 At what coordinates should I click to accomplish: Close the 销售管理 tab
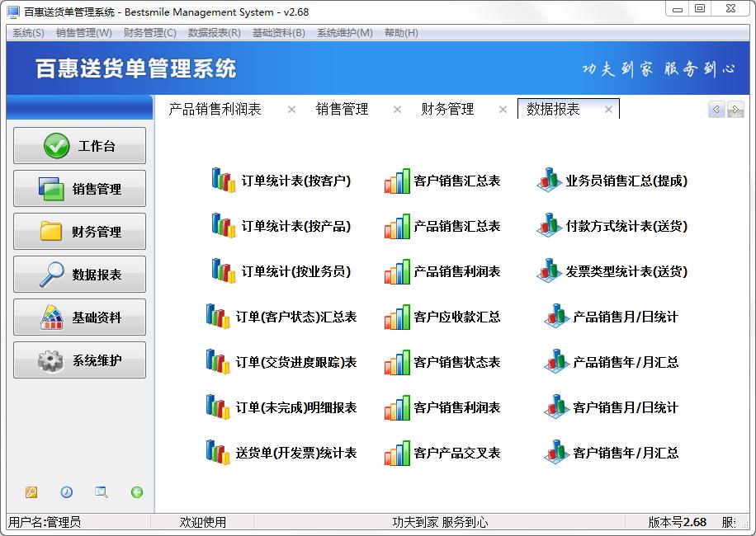(397, 110)
